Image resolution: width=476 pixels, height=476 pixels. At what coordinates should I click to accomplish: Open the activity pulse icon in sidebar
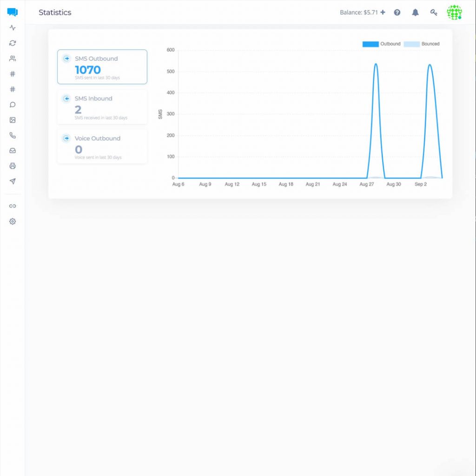click(x=13, y=28)
